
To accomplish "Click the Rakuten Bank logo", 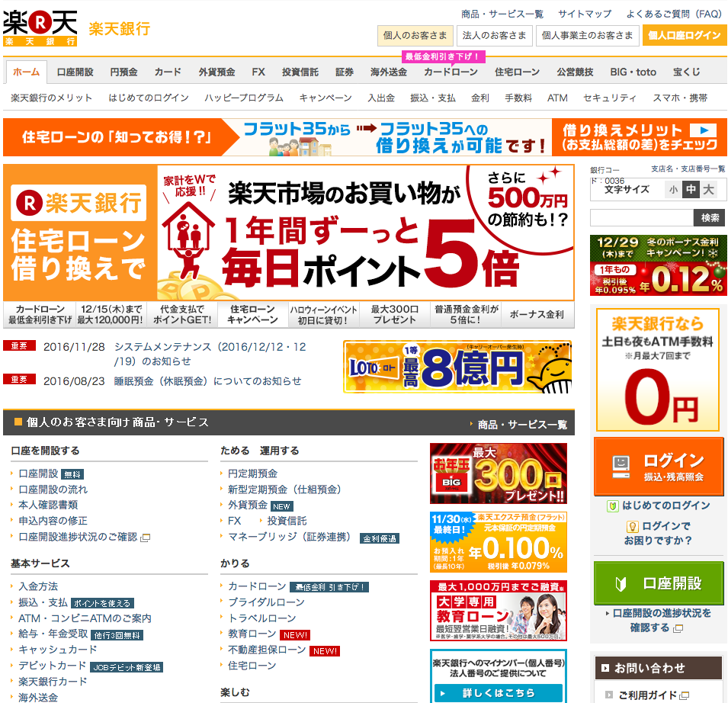I will pyautogui.click(x=40, y=28).
